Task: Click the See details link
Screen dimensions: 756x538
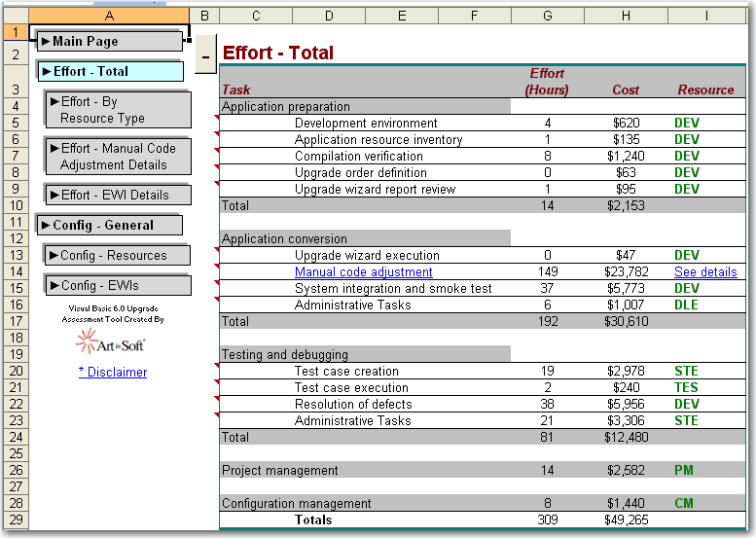Action: (x=705, y=272)
